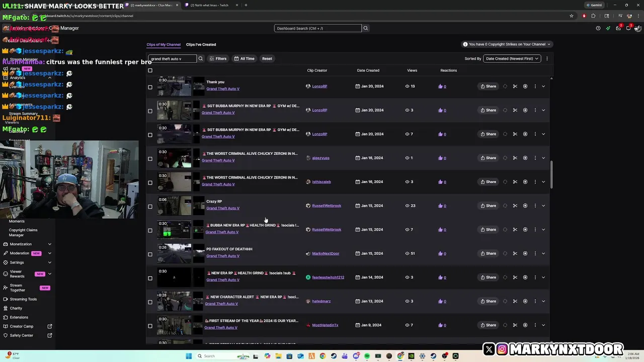Open the Help question-mark icon in the top bar
The image size is (644, 362).
(598, 28)
